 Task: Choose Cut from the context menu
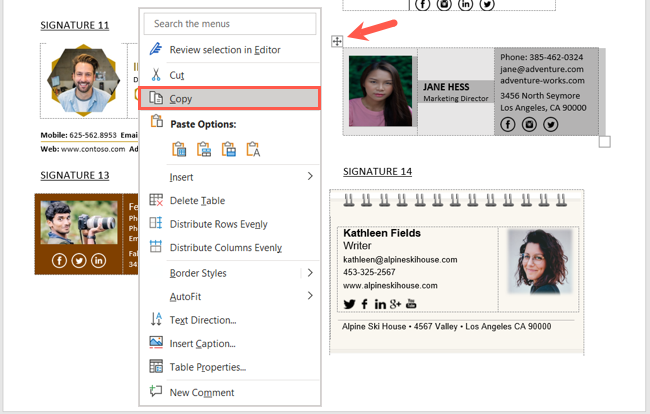tap(230, 75)
